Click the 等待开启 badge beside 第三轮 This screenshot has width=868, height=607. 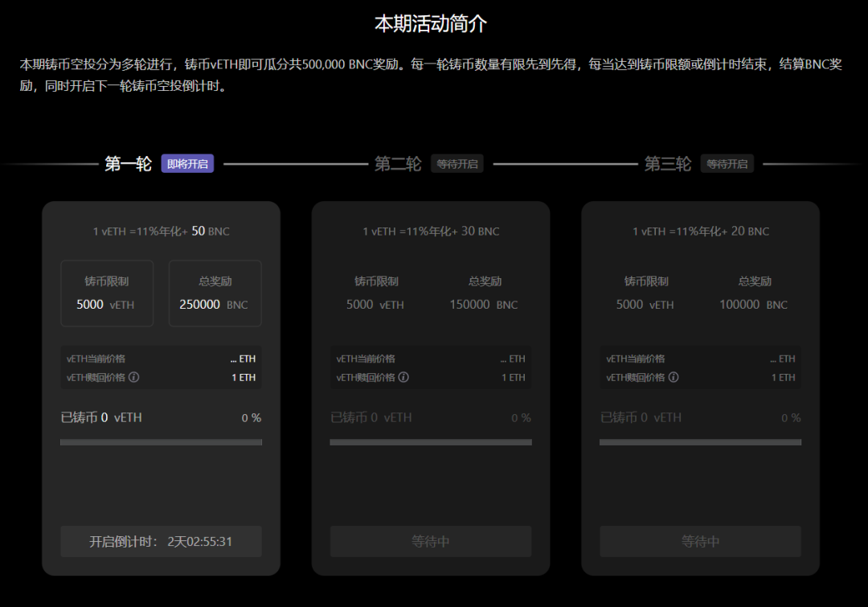tap(727, 162)
